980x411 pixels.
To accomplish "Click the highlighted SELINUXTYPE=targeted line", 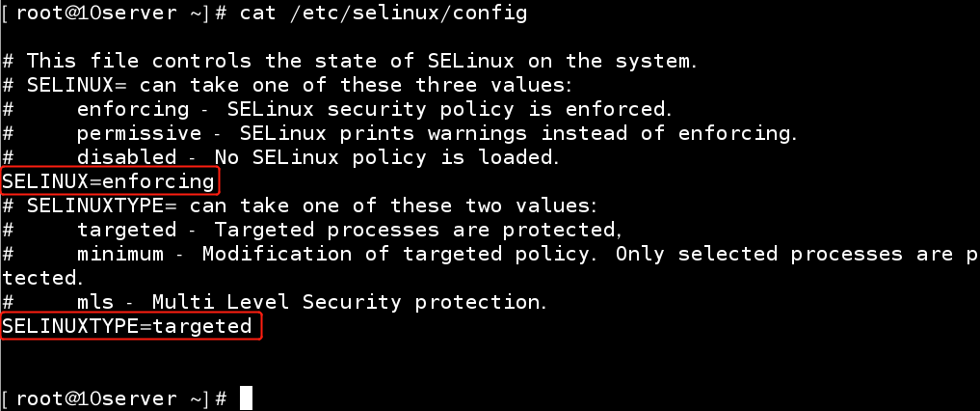I will point(129,325).
